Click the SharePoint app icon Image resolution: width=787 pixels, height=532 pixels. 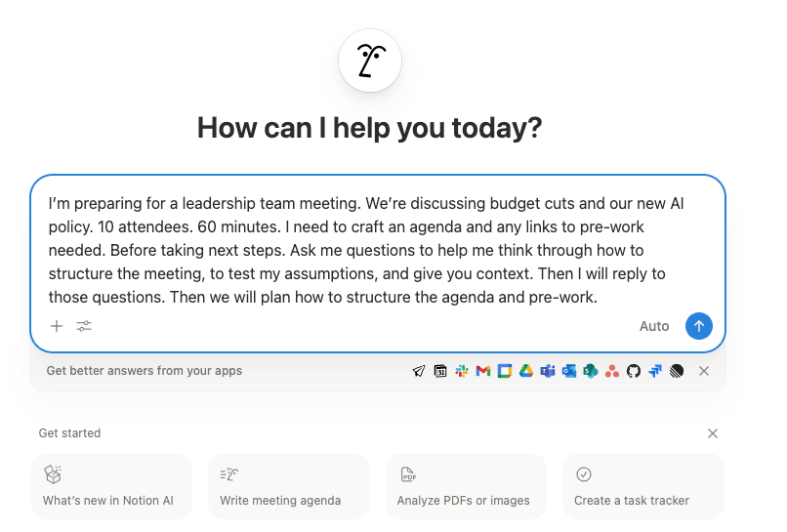[x=591, y=371]
